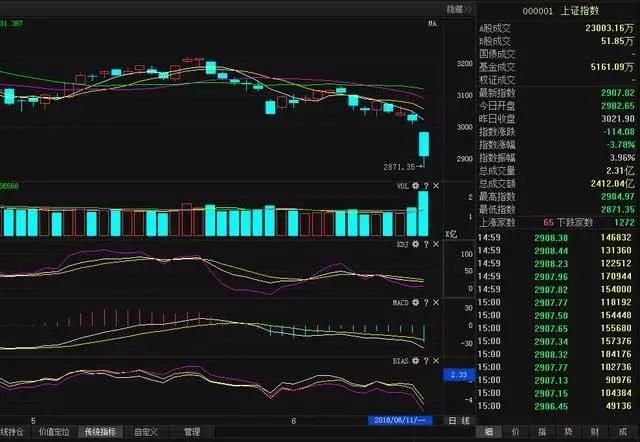640x442 pixels.
Task: Click the 指数涨跌 value -114.08
Action: (619, 132)
